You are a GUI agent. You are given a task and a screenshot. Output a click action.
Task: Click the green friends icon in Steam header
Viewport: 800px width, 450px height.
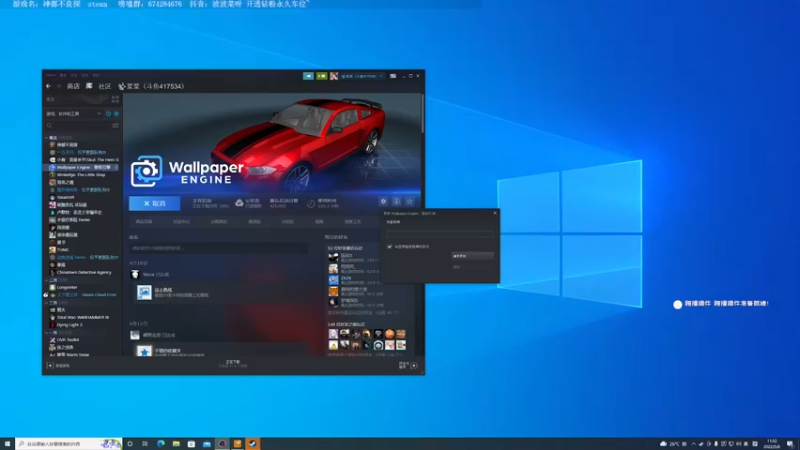(x=321, y=76)
